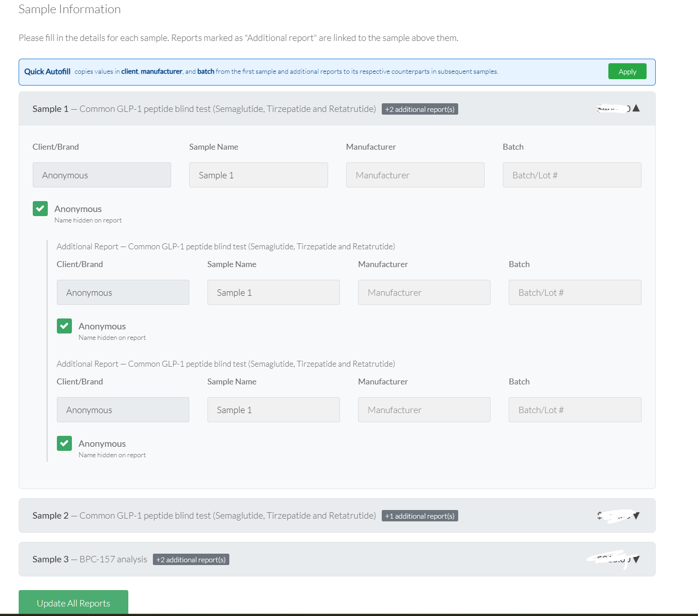Click the +2 additional report(s) badge on Sample 1
698x616 pixels.
pyautogui.click(x=420, y=109)
